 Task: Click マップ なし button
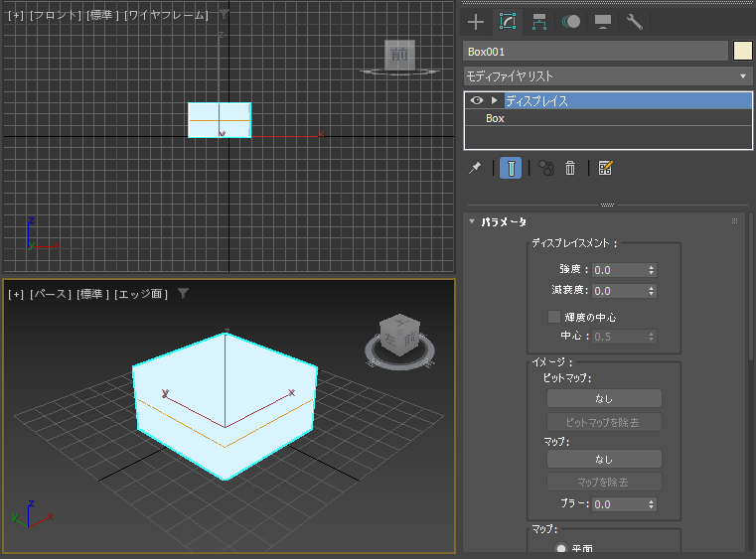coord(604,459)
